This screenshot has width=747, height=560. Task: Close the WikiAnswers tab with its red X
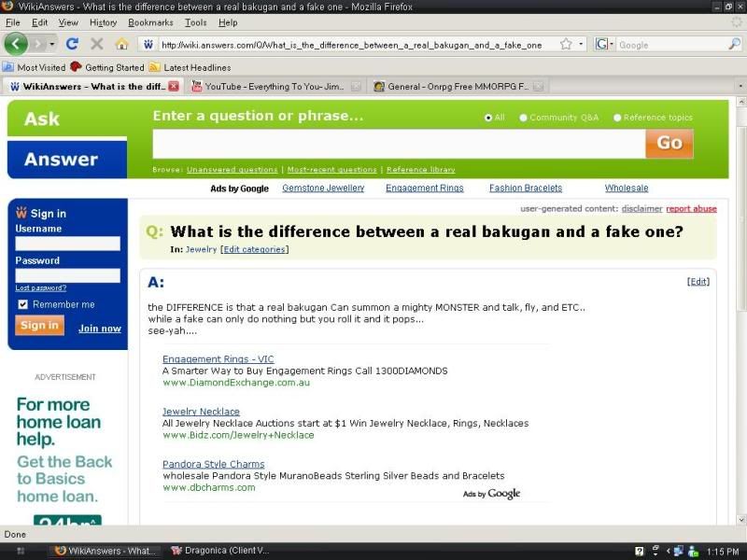[173, 87]
